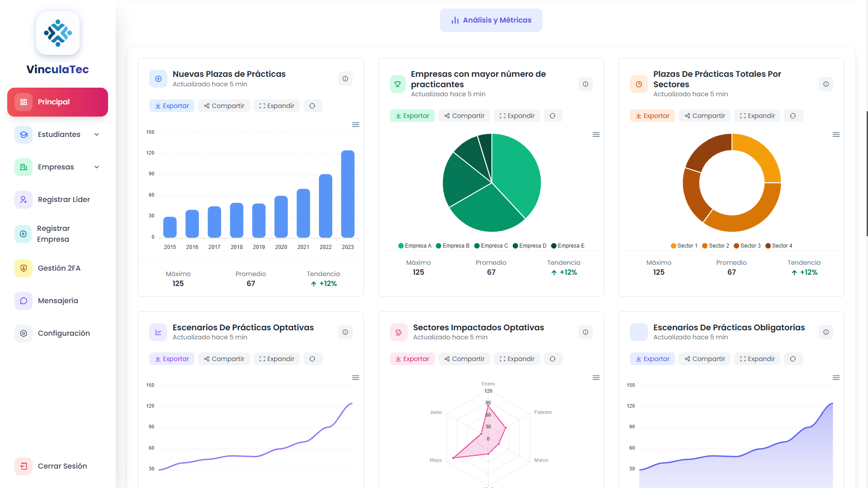Open hamburger menu on the pie chart

[596, 135]
